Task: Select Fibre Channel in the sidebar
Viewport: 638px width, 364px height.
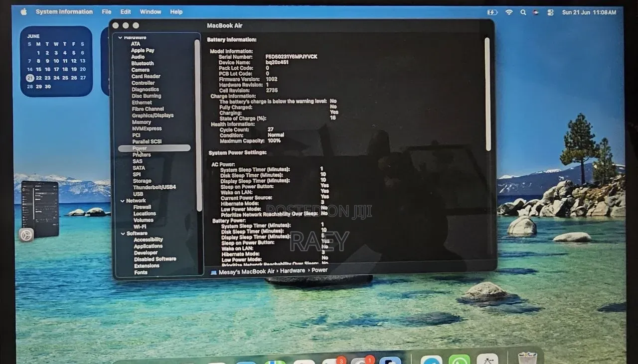Action: [x=148, y=109]
